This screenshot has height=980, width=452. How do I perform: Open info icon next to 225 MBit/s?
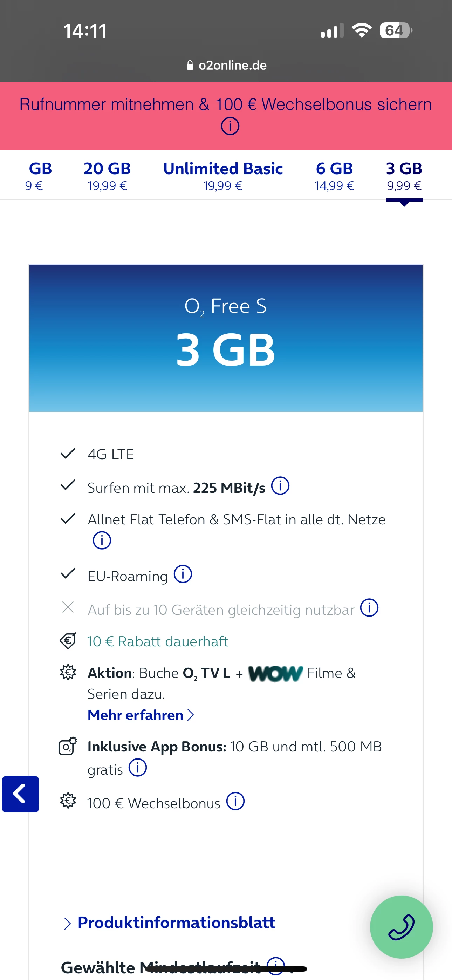click(280, 486)
